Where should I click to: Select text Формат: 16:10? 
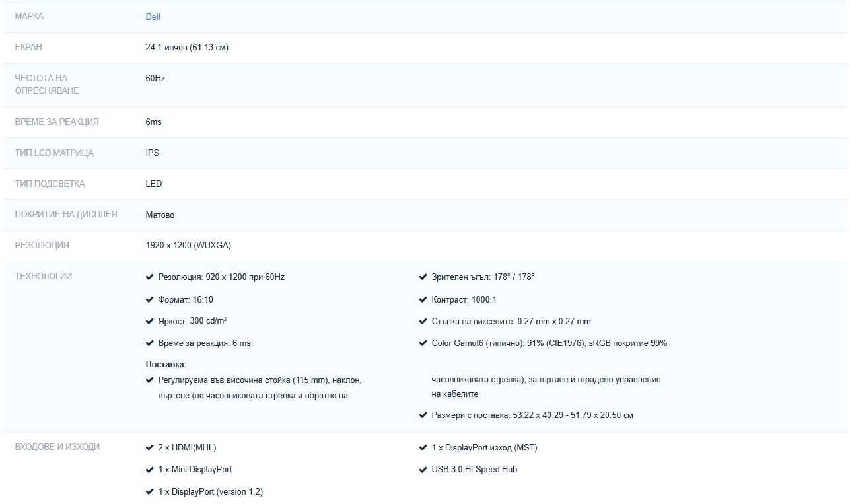point(186,300)
